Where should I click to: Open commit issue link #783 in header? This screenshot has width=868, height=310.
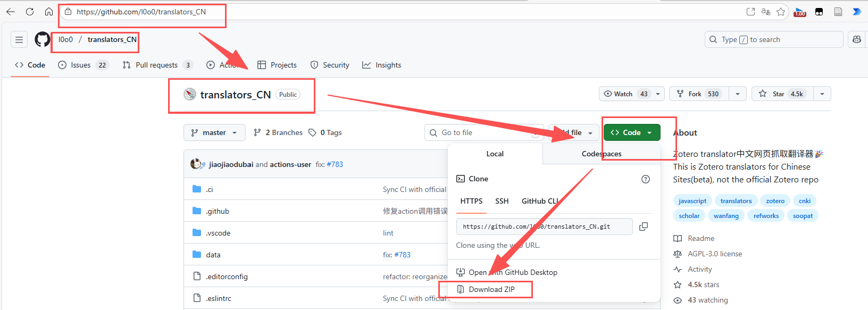click(x=335, y=164)
